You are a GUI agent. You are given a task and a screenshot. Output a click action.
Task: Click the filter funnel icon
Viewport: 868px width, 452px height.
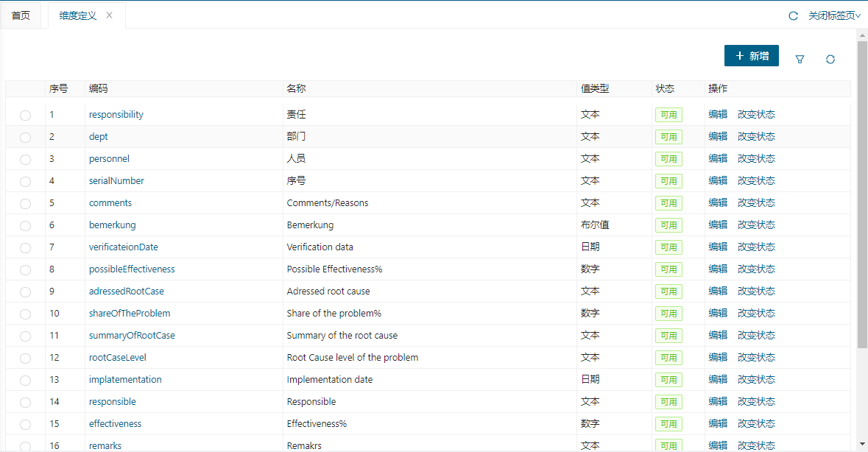(x=800, y=59)
